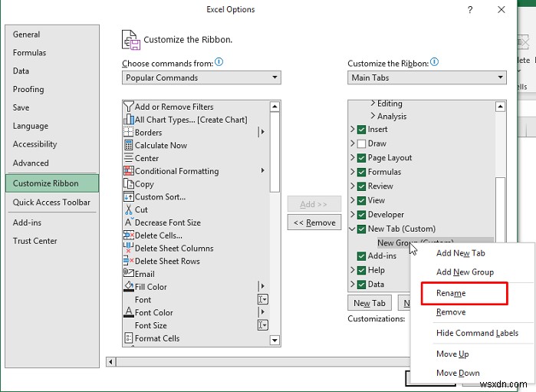The image size is (536, 392).
Task: Click the Customize the Ribbon header icon
Action: (x=131, y=40)
